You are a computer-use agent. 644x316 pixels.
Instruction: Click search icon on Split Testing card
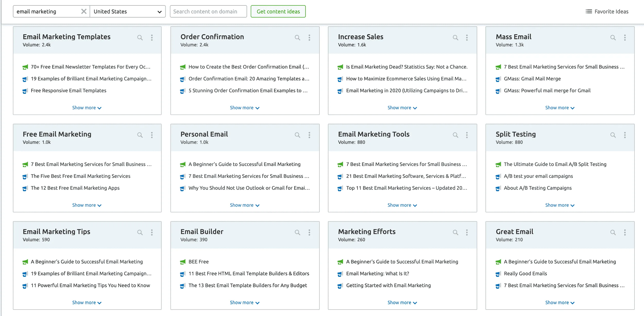(613, 135)
